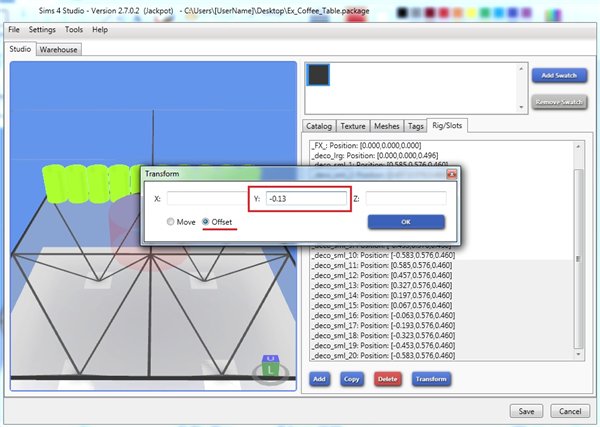The image size is (600, 427).
Task: Switch to the Warehouse tab
Action: pyautogui.click(x=59, y=48)
